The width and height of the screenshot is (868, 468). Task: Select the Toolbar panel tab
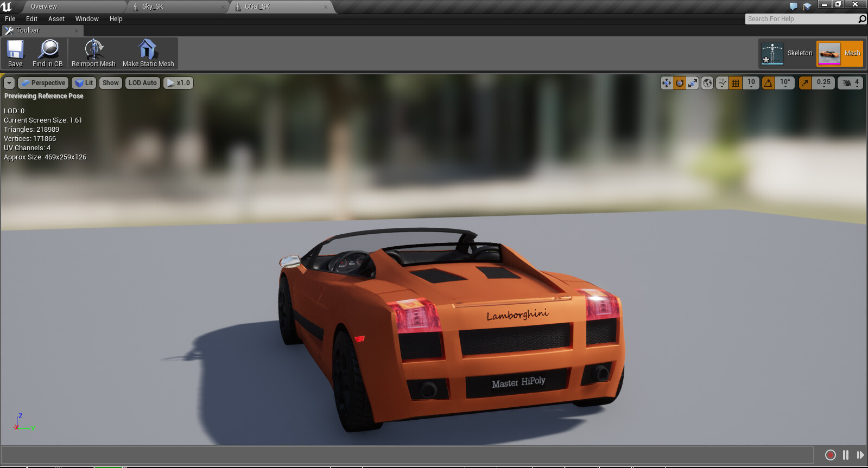[42, 31]
